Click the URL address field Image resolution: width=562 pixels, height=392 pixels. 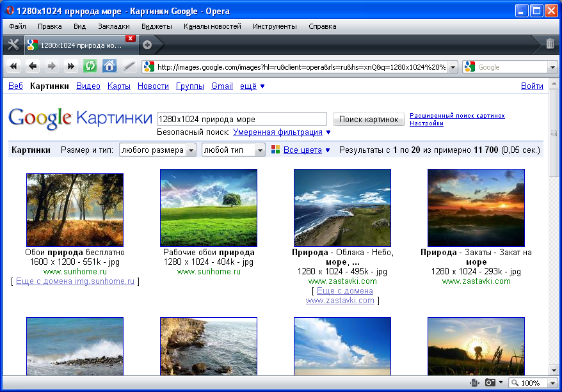pos(301,67)
